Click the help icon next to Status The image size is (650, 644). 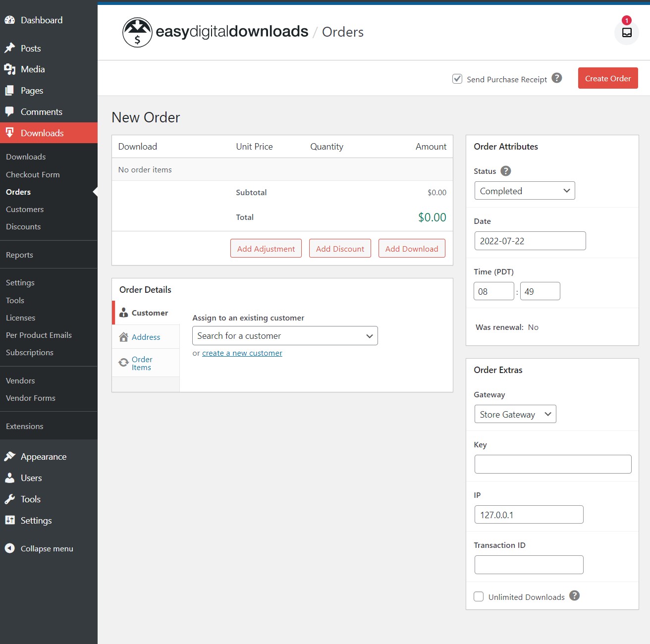[505, 171]
